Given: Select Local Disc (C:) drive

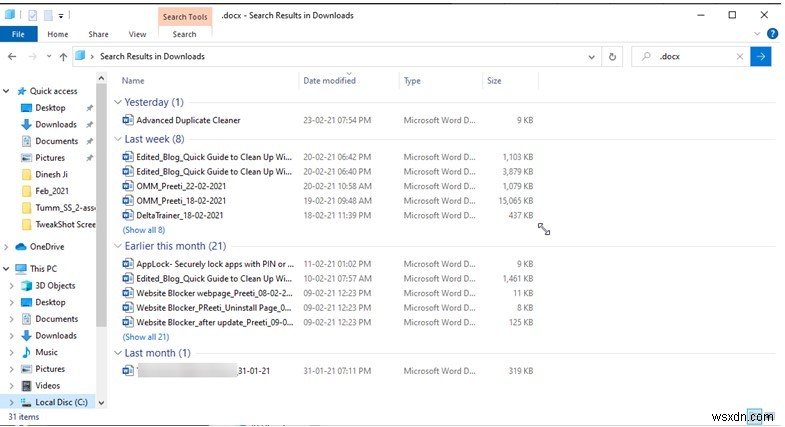Looking at the screenshot, I should [x=61, y=402].
